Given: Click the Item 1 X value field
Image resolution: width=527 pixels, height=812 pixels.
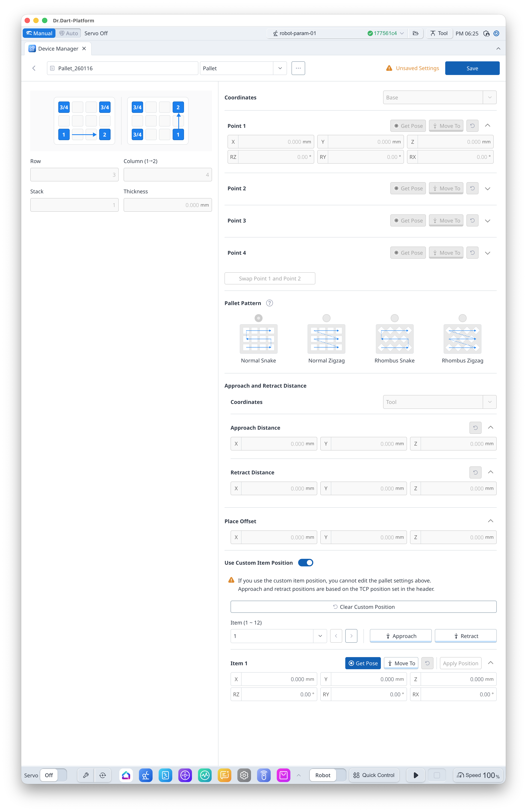Looking at the screenshot, I should 279,679.
